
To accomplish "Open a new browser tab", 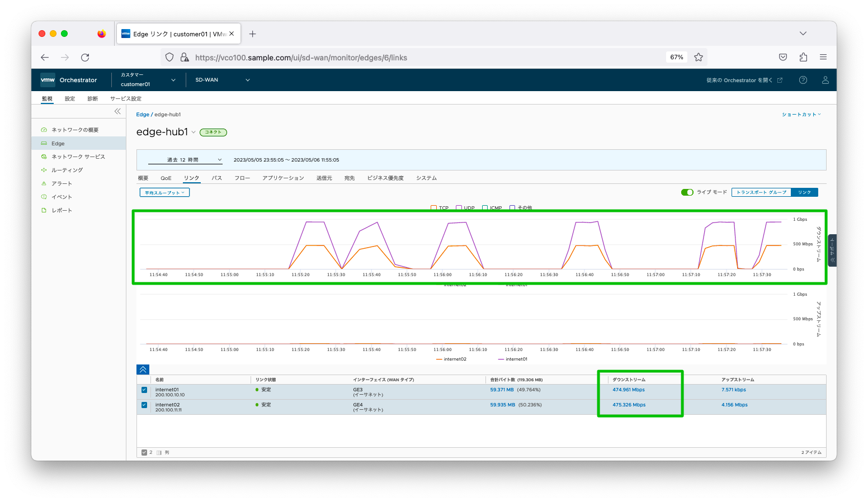I will point(253,34).
